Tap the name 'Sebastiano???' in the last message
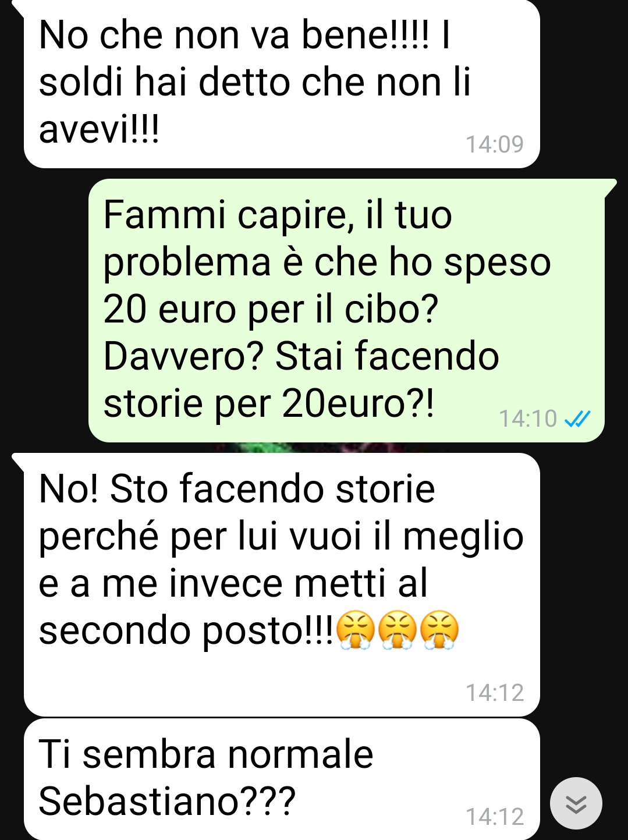The height and width of the screenshot is (840, 628). pyautogui.click(x=167, y=801)
